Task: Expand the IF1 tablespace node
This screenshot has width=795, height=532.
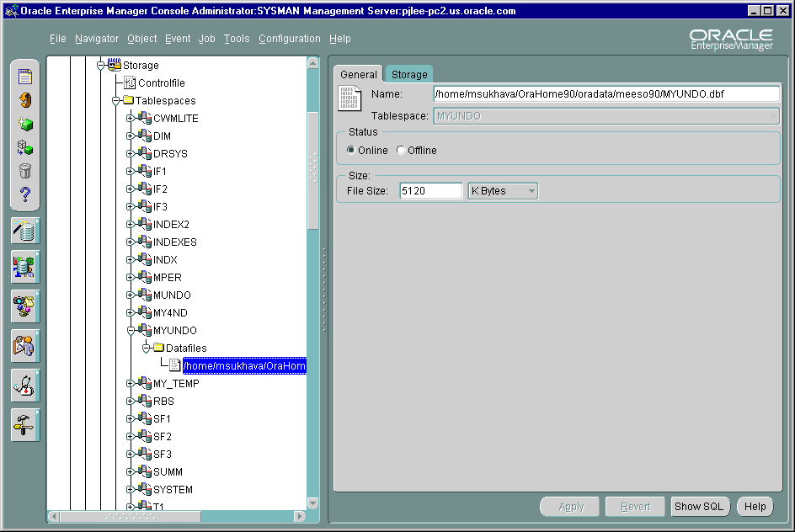Action: [x=131, y=171]
